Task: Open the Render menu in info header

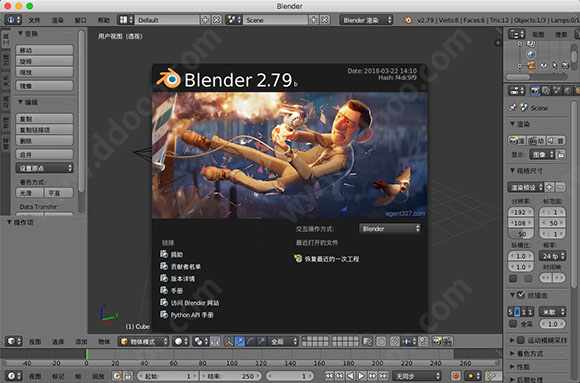Action: [x=57, y=20]
